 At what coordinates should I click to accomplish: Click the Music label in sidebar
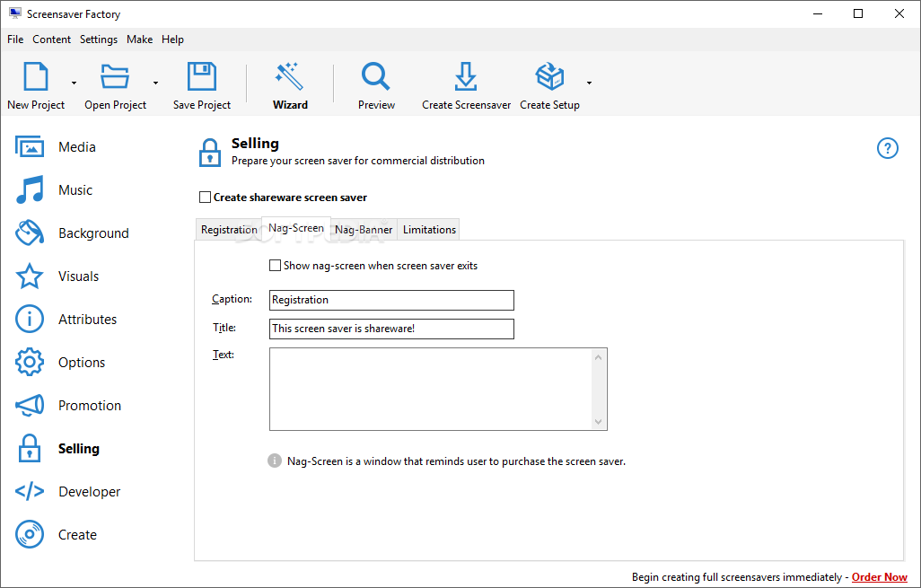coord(75,189)
